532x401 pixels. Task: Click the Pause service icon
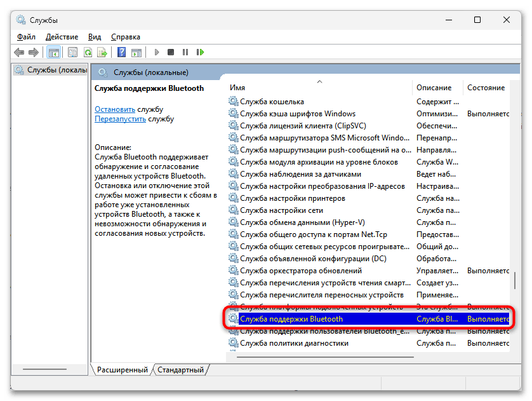[185, 52]
